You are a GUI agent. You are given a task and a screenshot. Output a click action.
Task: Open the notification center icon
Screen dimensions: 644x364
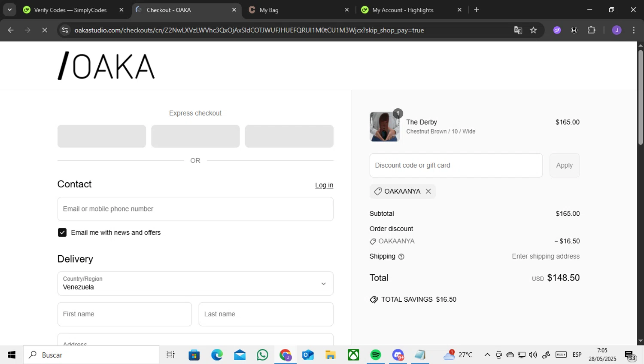630,356
